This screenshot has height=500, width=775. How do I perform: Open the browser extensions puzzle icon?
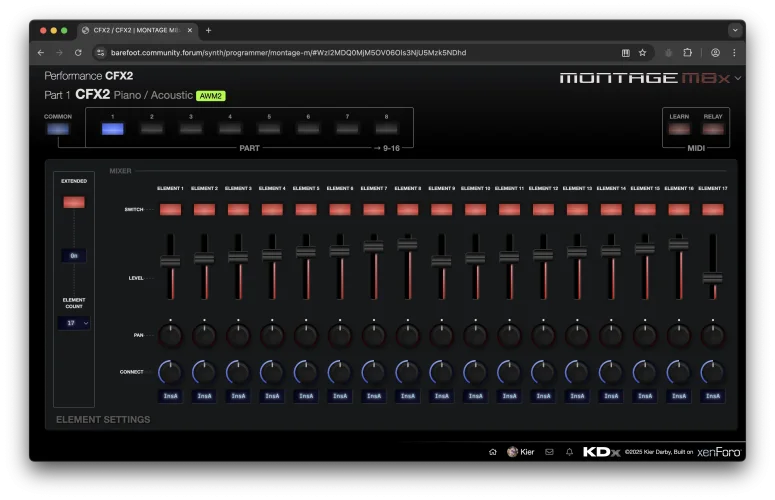[x=688, y=53]
